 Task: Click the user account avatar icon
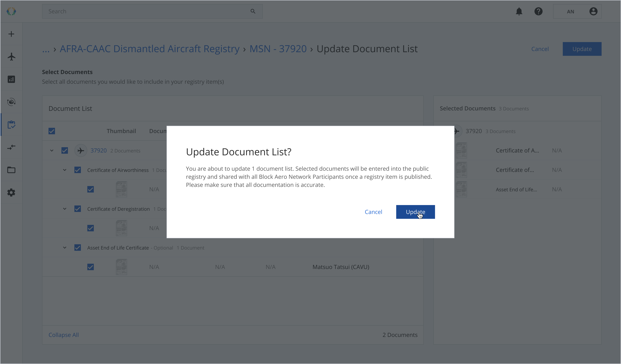pyautogui.click(x=593, y=11)
